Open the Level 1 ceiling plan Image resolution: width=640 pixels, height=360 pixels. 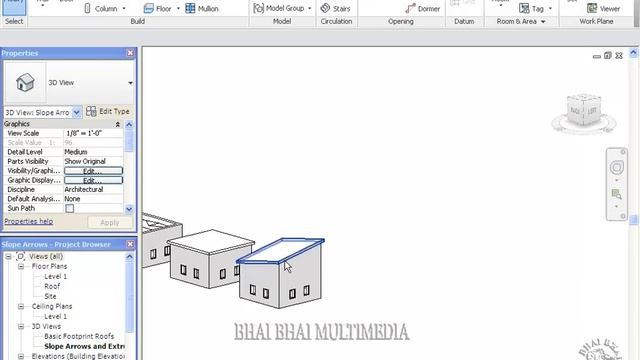coord(56,316)
